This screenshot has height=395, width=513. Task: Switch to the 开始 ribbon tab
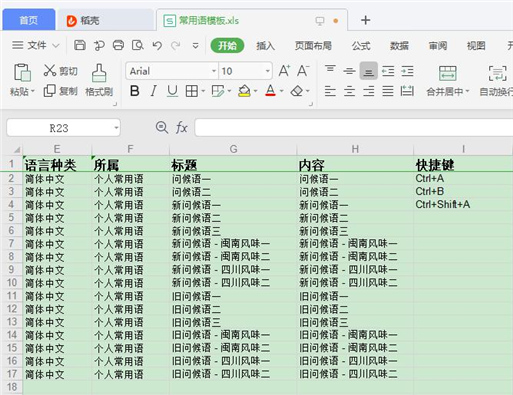227,46
